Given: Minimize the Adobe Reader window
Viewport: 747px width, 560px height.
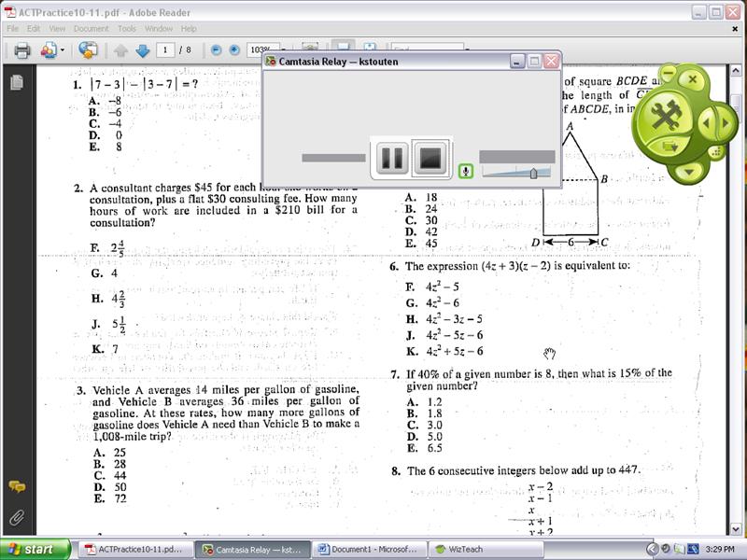Looking at the screenshot, I should (698, 12).
